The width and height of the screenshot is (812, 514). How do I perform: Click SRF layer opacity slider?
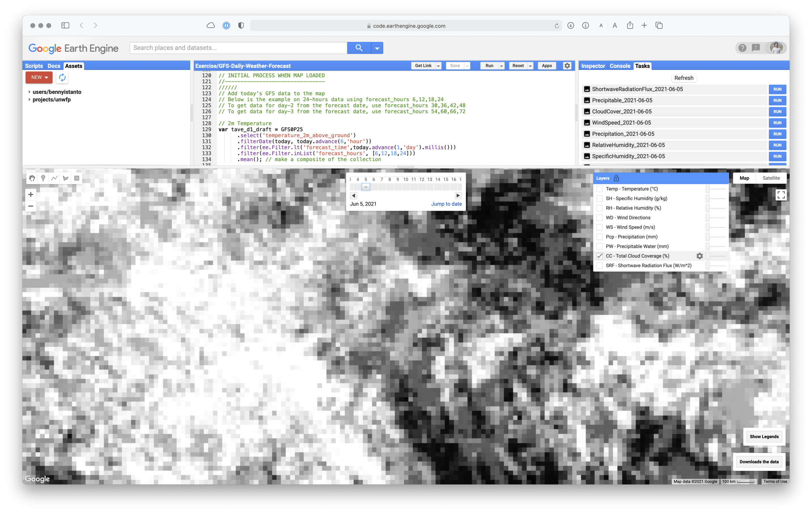tap(716, 266)
